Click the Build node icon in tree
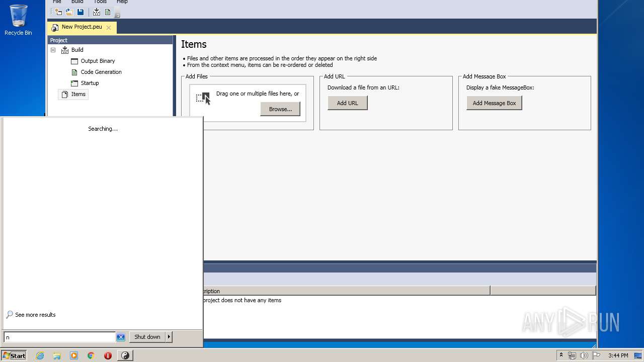 [x=64, y=50]
